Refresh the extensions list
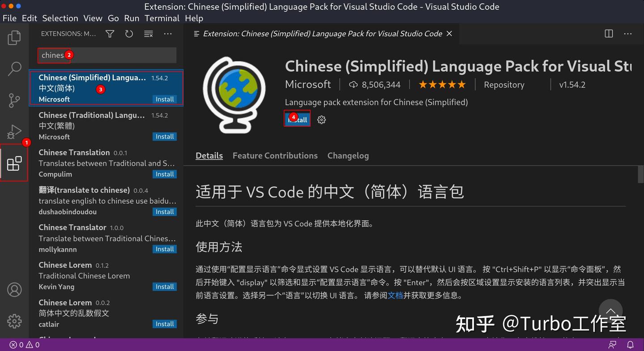This screenshot has height=351, width=644. [x=129, y=34]
